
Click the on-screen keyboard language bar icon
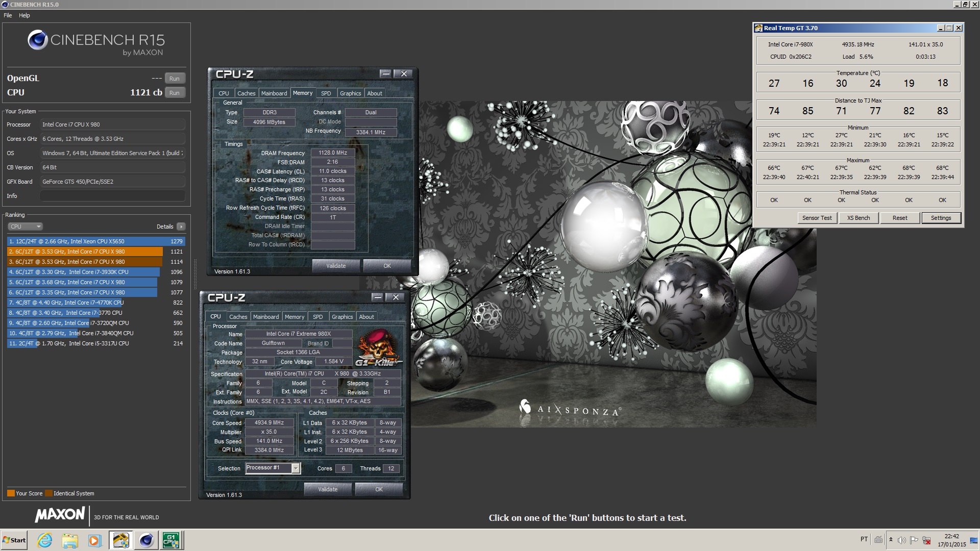click(x=878, y=540)
